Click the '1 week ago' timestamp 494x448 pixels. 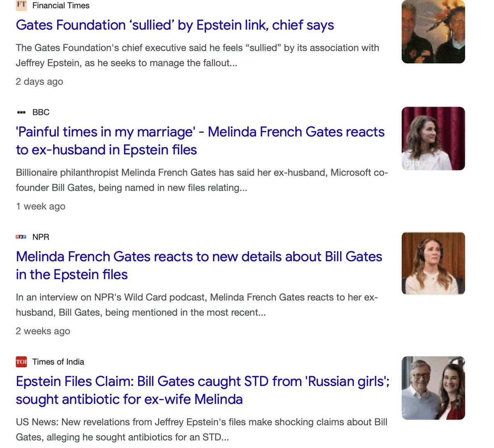(x=40, y=206)
